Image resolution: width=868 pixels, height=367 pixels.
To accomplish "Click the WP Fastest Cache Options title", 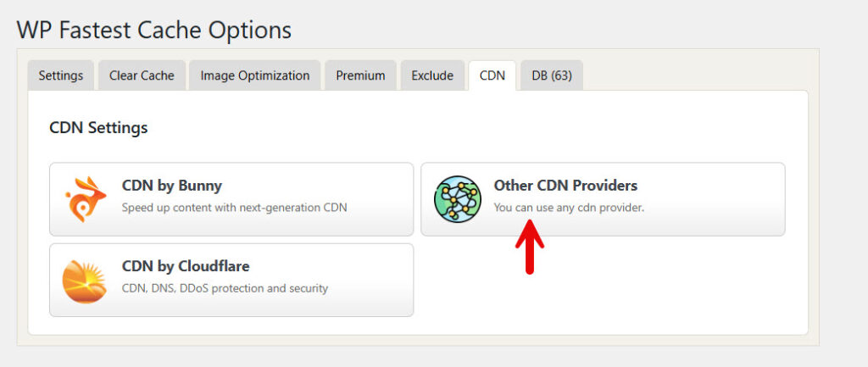I will click(x=154, y=30).
